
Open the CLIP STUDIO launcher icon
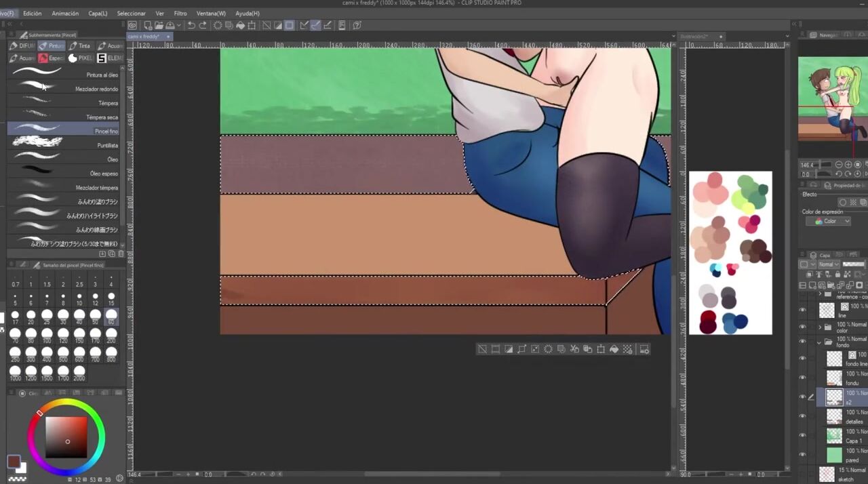click(x=133, y=26)
